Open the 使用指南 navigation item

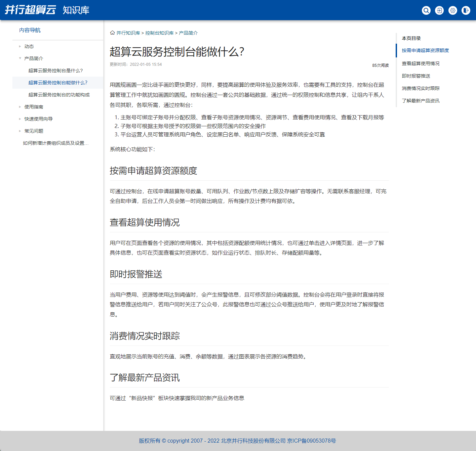34,107
